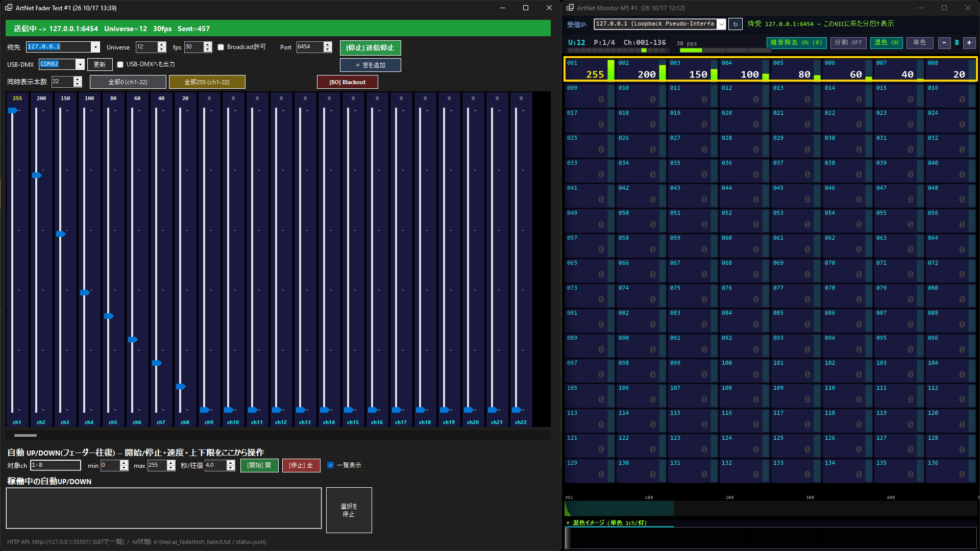Click the ArtNet Fader Test window title icon
This screenshot has height=551, width=980.
[x=9, y=8]
